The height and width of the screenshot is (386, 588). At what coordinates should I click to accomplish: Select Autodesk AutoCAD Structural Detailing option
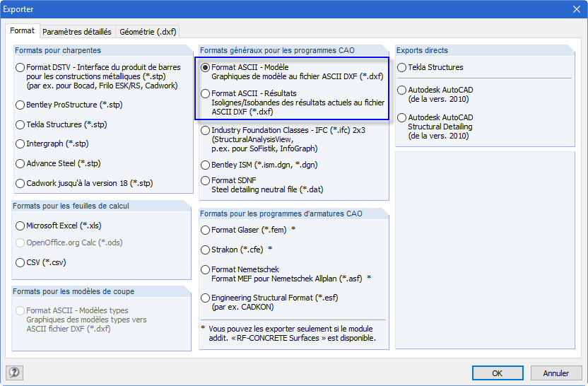click(x=401, y=118)
